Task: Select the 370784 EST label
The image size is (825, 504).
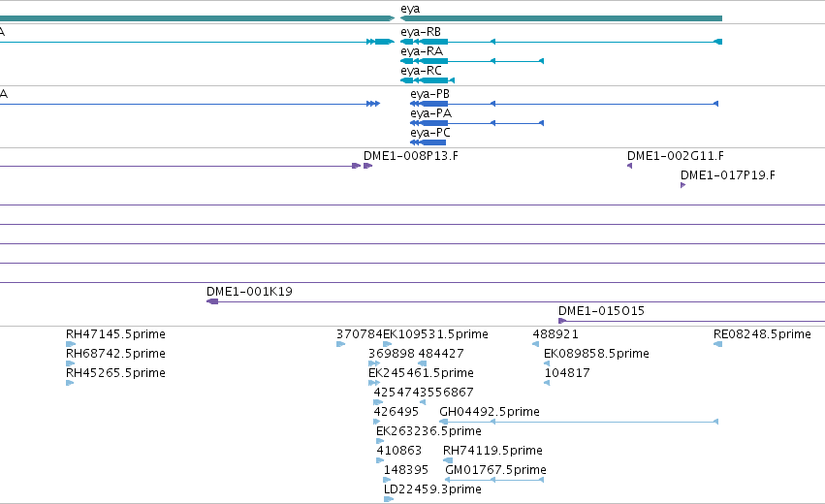Action: pos(359,334)
